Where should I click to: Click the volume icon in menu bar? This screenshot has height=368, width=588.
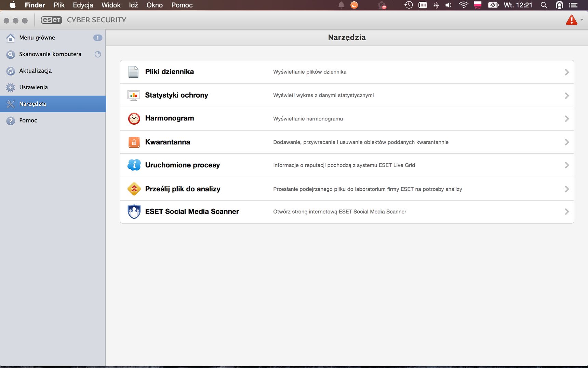449,5
